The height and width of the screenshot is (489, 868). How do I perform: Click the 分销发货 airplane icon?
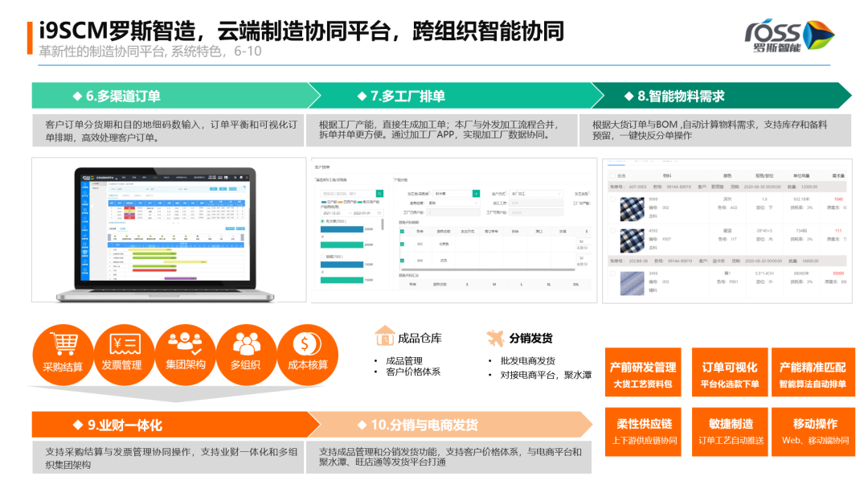click(x=495, y=338)
